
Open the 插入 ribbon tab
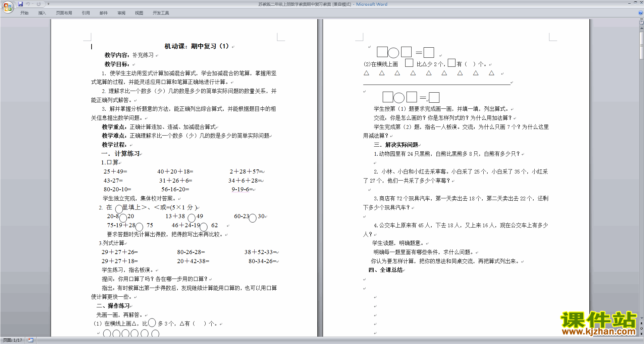42,13
